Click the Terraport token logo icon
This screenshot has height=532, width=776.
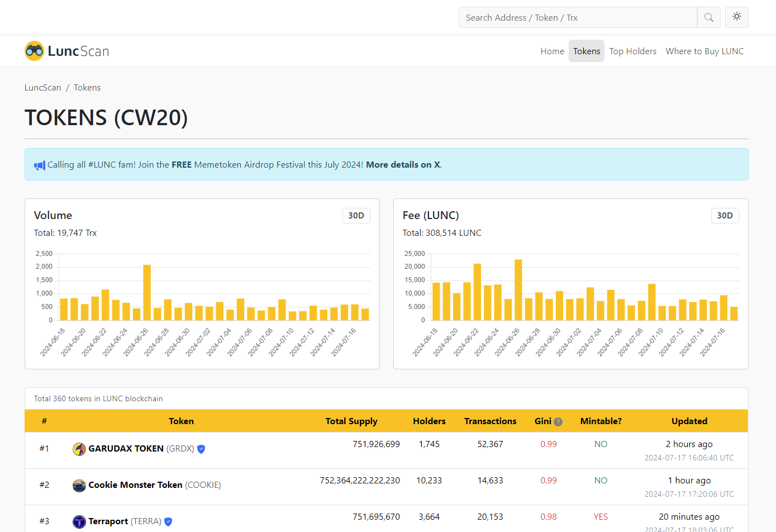point(79,522)
